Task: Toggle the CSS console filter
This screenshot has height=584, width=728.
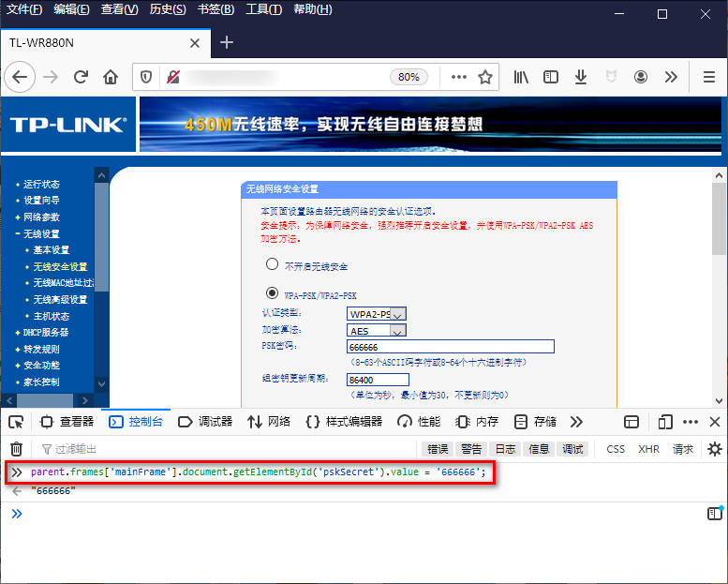Action: click(x=616, y=449)
